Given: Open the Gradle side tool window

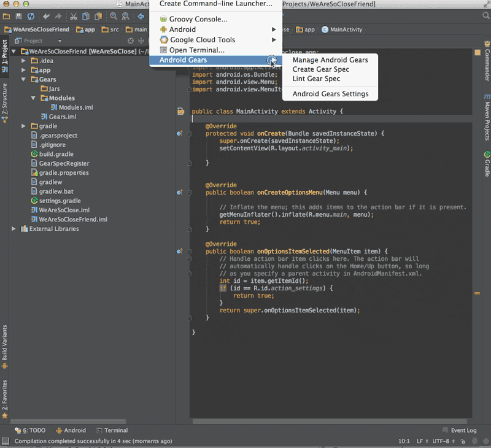Looking at the screenshot, I should click(487, 164).
